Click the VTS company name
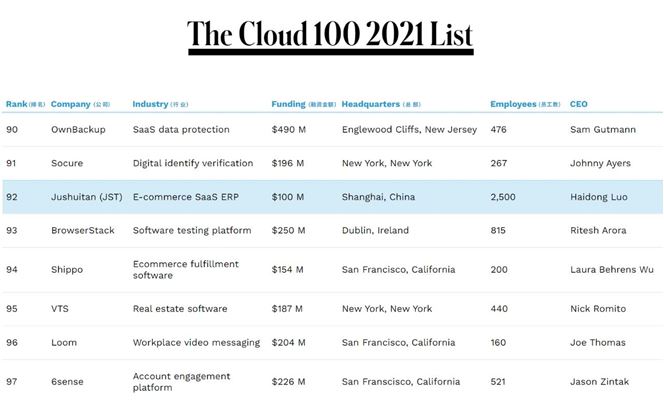 point(60,309)
